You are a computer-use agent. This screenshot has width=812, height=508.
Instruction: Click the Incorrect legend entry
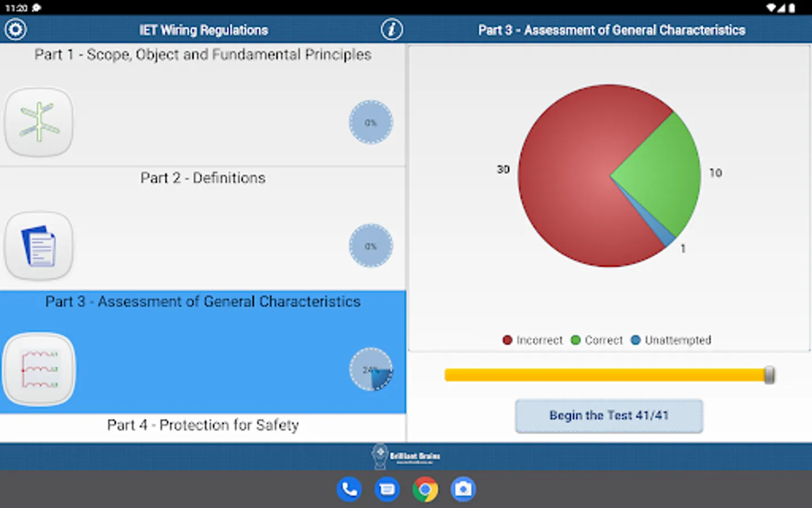(x=533, y=340)
